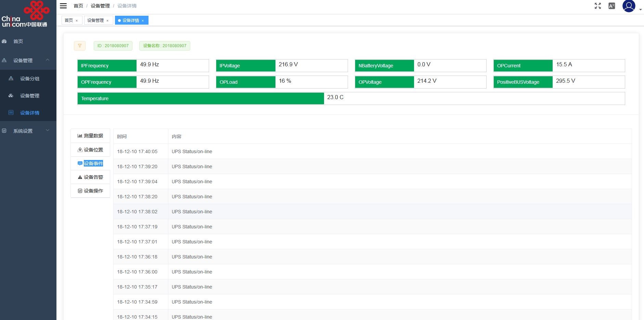Switch to the 设备位置 tab

tap(90, 150)
